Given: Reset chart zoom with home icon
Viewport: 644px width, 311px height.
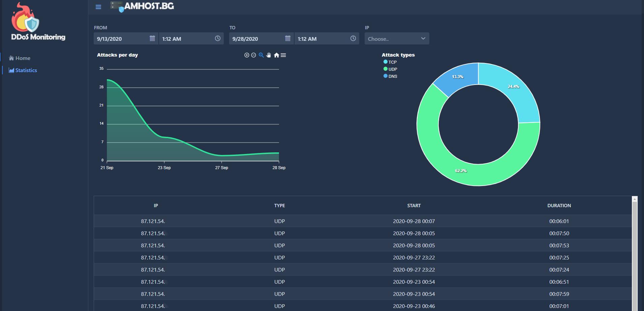Looking at the screenshot, I should pyautogui.click(x=276, y=55).
